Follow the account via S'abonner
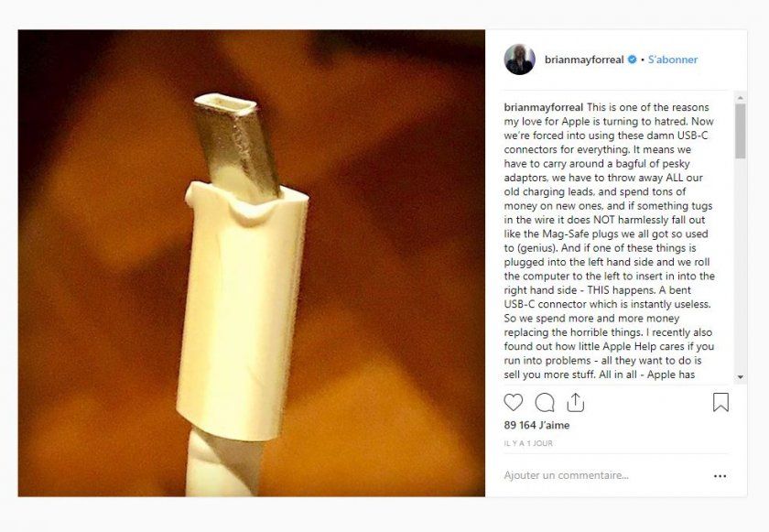The width and height of the screenshot is (769, 532). coord(673,60)
